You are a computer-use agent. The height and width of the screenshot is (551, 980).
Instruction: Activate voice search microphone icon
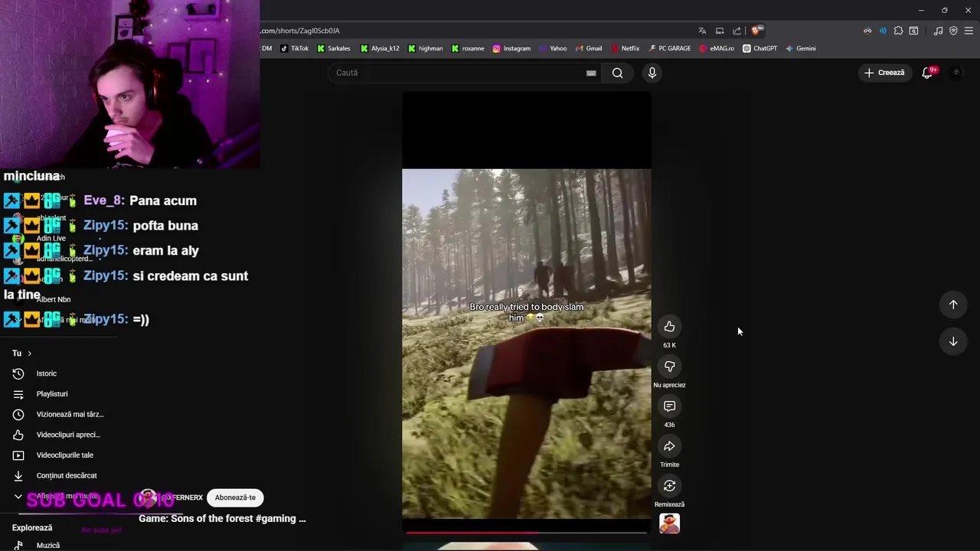point(652,73)
